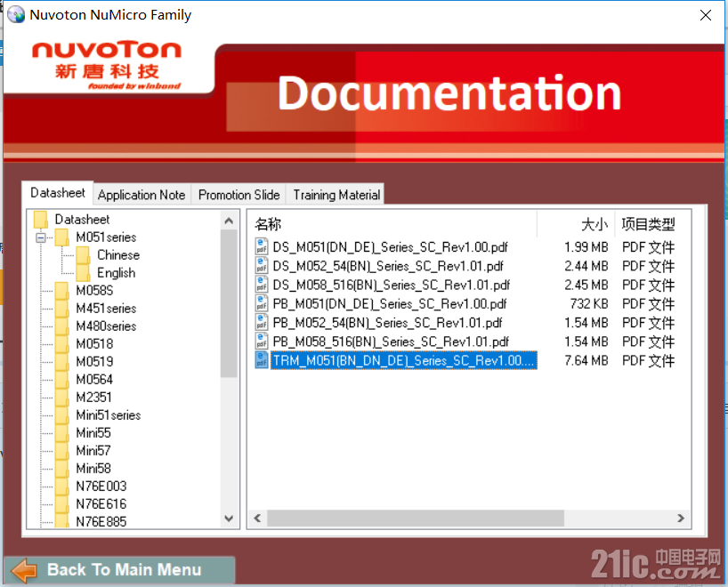Select file name DS_M052_54(BN)_Series_SC_Rev1.01.pdf
Screen dimensions: 728x587
[x=388, y=266]
